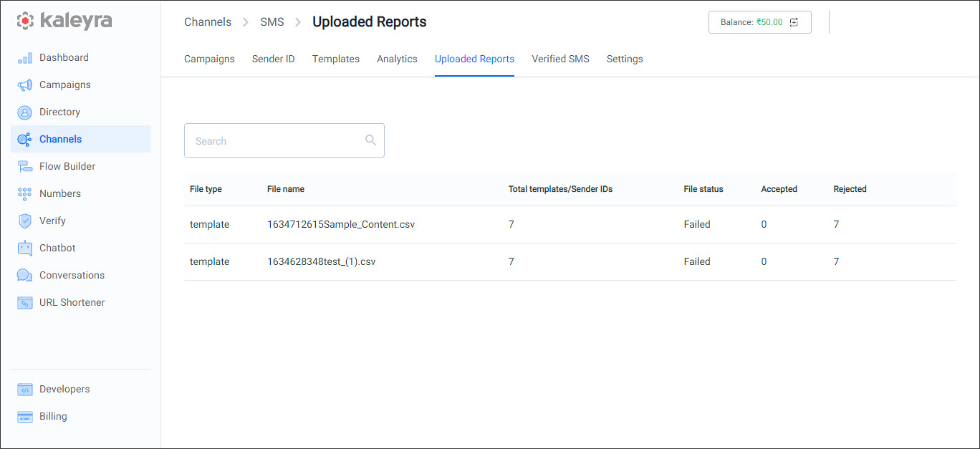Viewport: 980px width, 449px height.
Task: Click the search magnifier icon
Action: coord(370,140)
